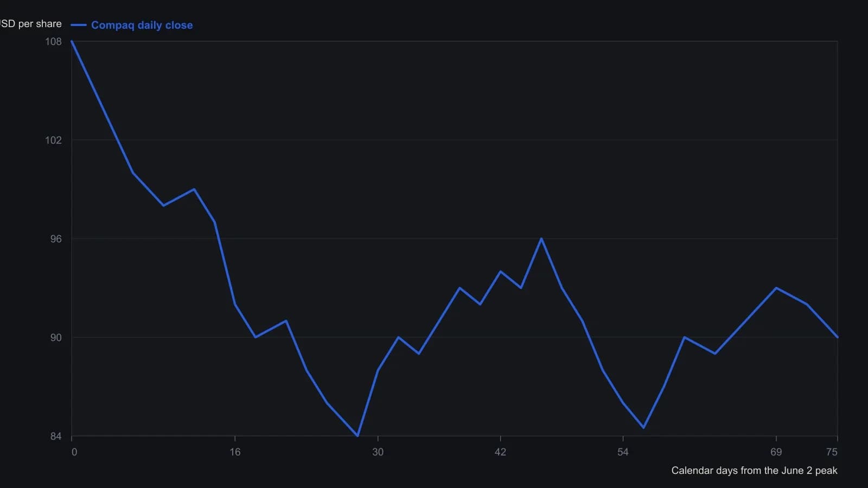Click the Calendar days from June 2 peak title
The image size is (868, 488).
tap(754, 471)
